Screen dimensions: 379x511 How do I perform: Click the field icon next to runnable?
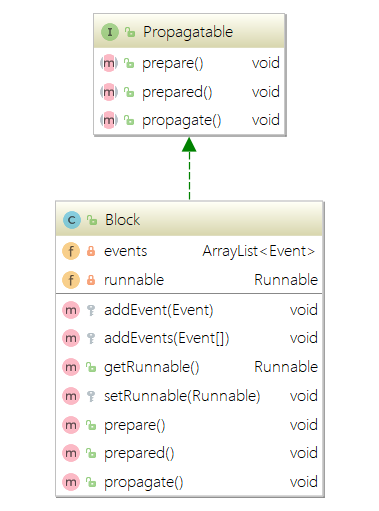(x=71, y=280)
